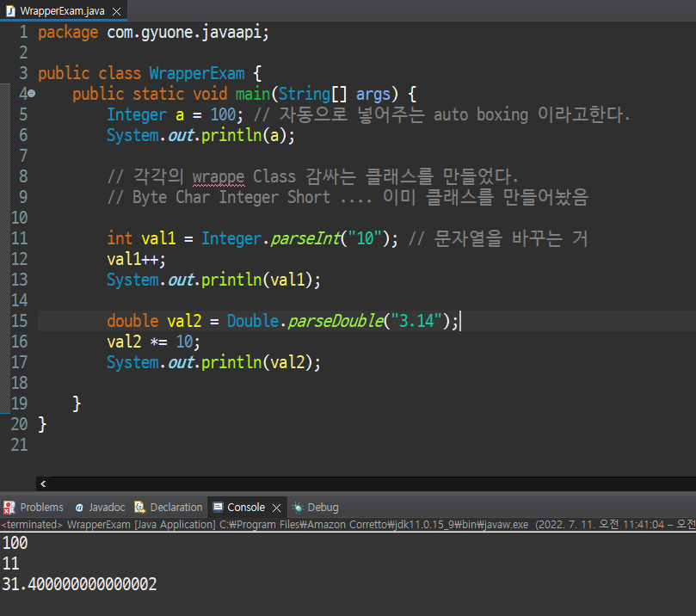Viewport: 696px width, 616px height.
Task: Click the closing brace on line 20
Action: (42, 424)
